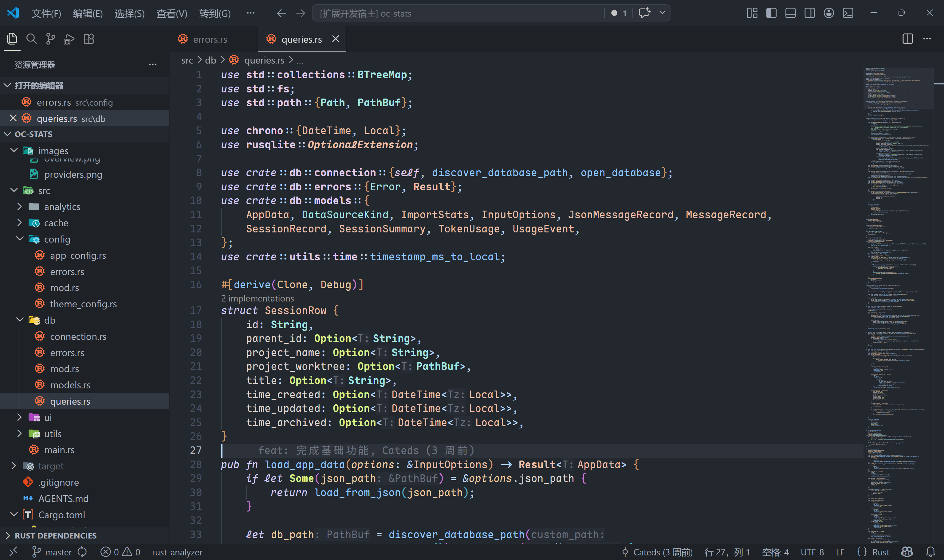Screen dimensions: 944x560
Task: Click the rust-analyzer status bar item
Action: 177,552
